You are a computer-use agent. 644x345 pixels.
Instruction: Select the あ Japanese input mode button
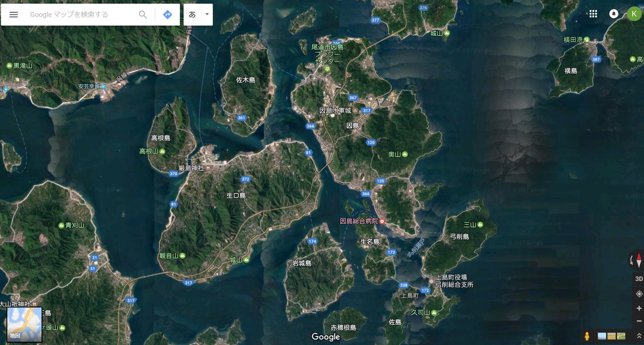click(192, 14)
